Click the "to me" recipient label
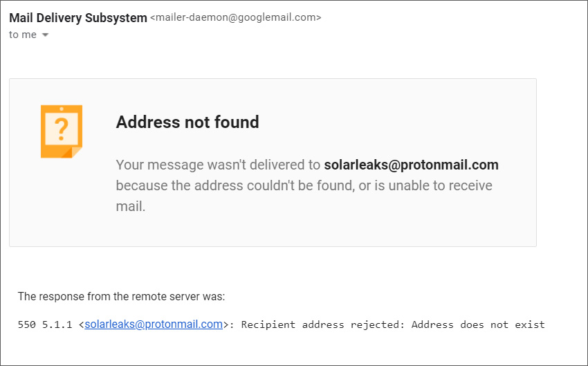 click(23, 35)
